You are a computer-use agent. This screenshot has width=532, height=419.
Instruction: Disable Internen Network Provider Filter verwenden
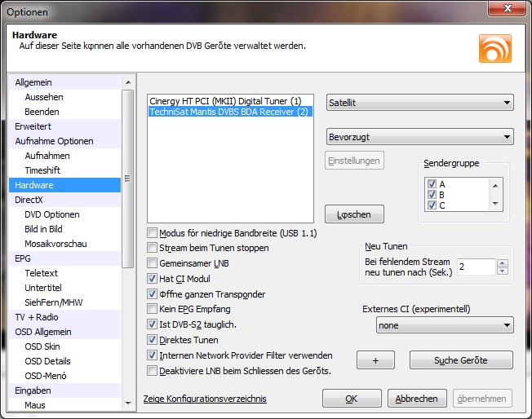click(x=152, y=355)
